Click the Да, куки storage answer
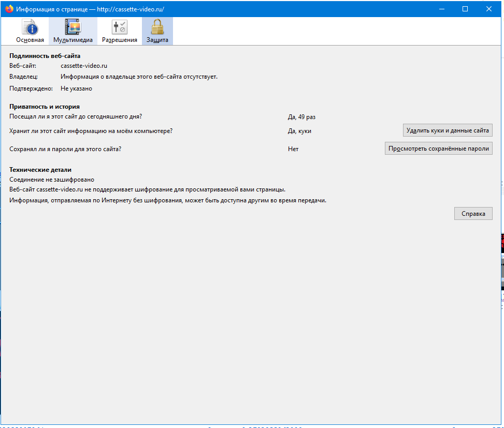The width and height of the screenshot is (504, 428). (299, 131)
